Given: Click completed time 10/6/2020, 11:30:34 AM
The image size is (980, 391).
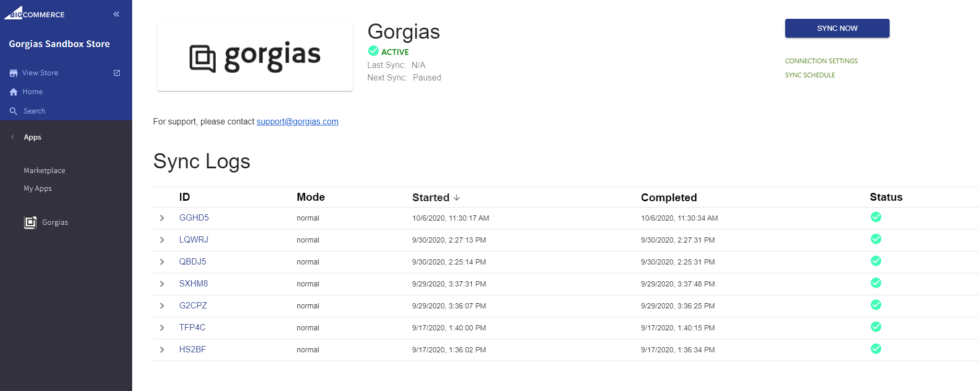Looking at the screenshot, I should 679,218.
